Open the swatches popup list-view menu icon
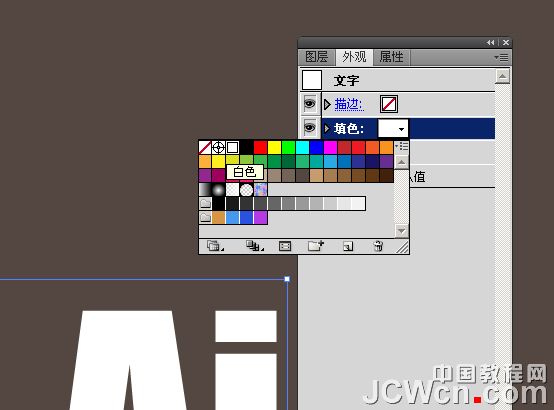The height and width of the screenshot is (410, 554). (x=402, y=146)
